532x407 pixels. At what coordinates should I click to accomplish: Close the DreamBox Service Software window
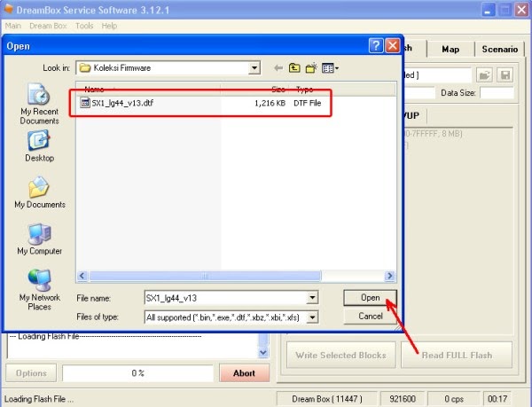(521, 10)
